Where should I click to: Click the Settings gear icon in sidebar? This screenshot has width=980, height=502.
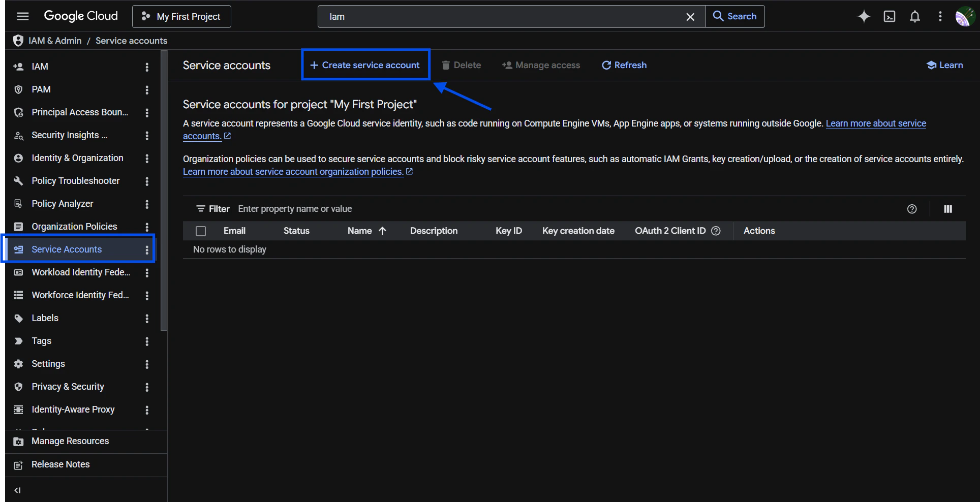(18, 364)
